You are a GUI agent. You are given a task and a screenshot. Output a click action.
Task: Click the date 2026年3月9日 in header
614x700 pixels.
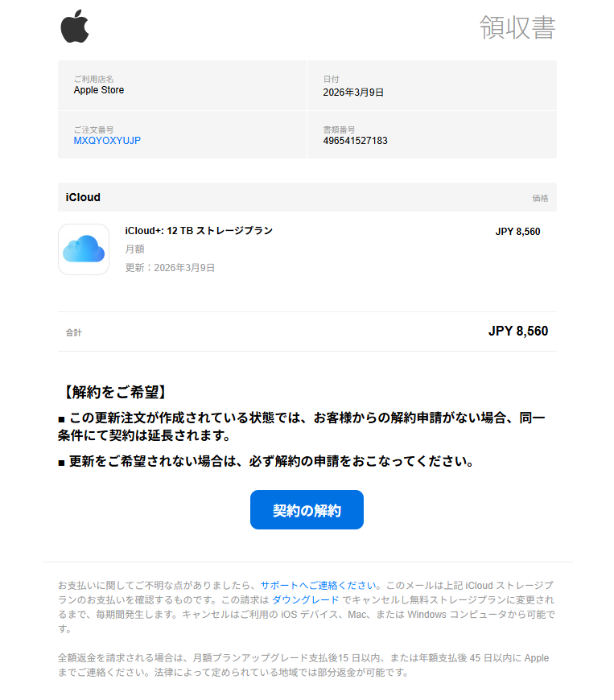pyautogui.click(x=353, y=93)
